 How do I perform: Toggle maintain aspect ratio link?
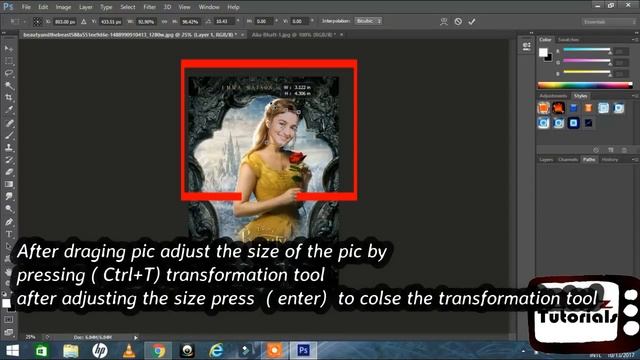pyautogui.click(x=164, y=21)
